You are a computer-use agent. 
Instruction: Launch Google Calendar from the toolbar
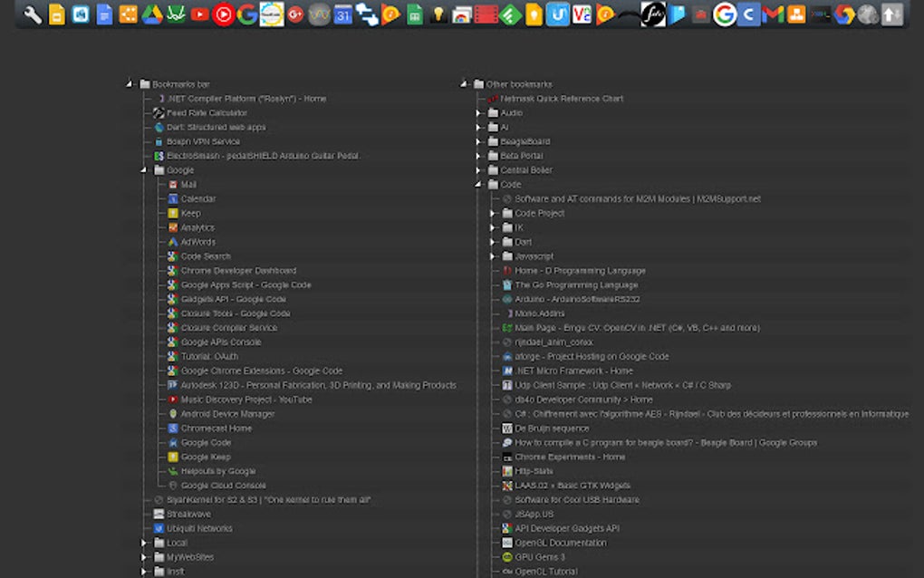[344, 14]
